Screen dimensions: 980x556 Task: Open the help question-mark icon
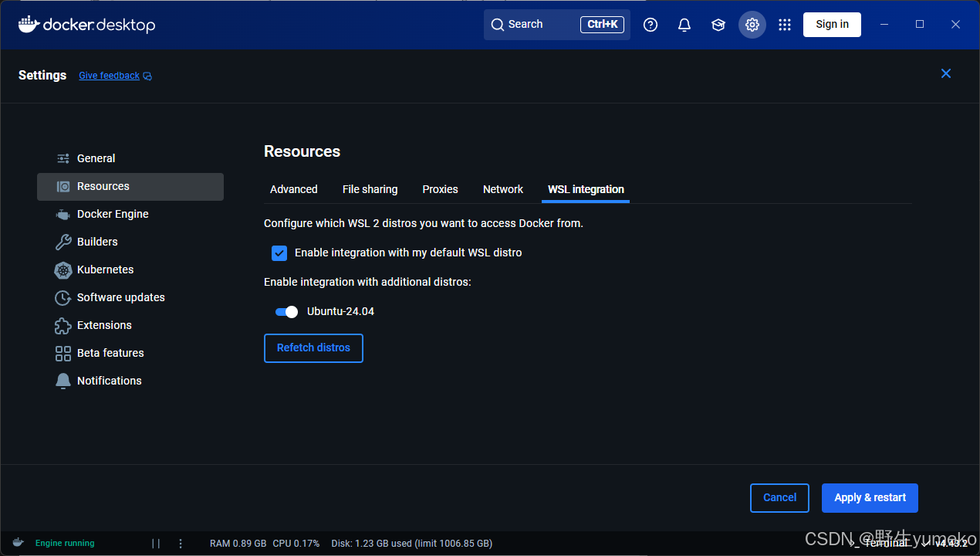click(651, 25)
